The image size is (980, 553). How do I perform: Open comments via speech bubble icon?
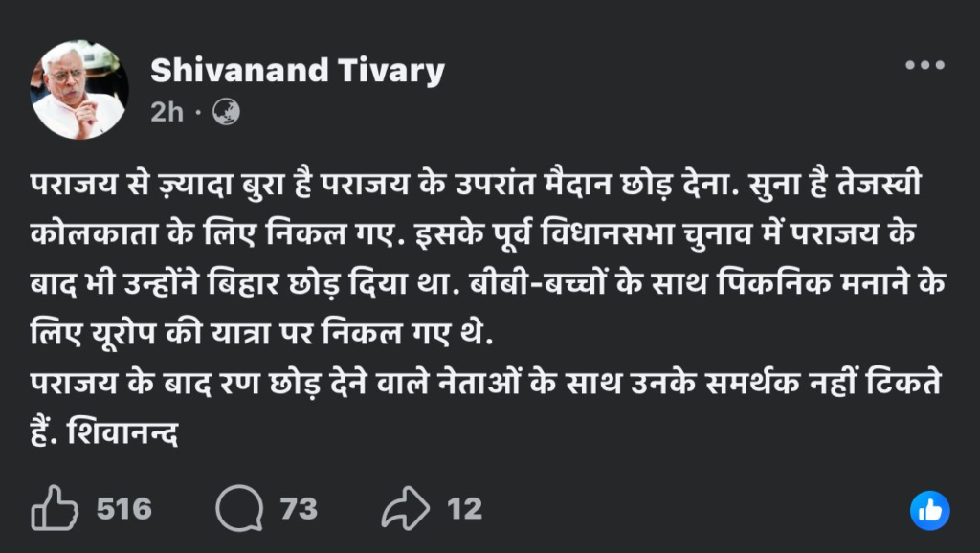coord(238,508)
